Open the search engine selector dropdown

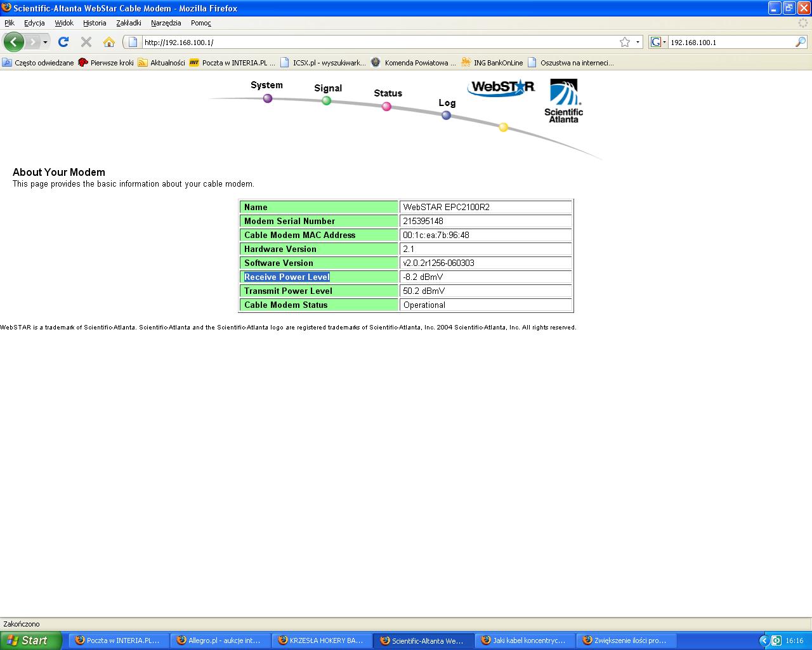click(658, 42)
